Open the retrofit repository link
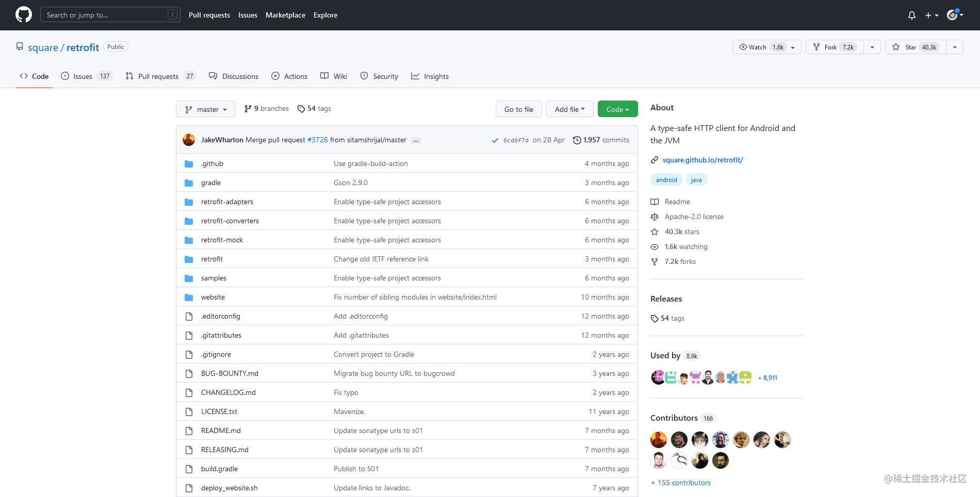Image resolution: width=980 pixels, height=497 pixels. (x=83, y=47)
